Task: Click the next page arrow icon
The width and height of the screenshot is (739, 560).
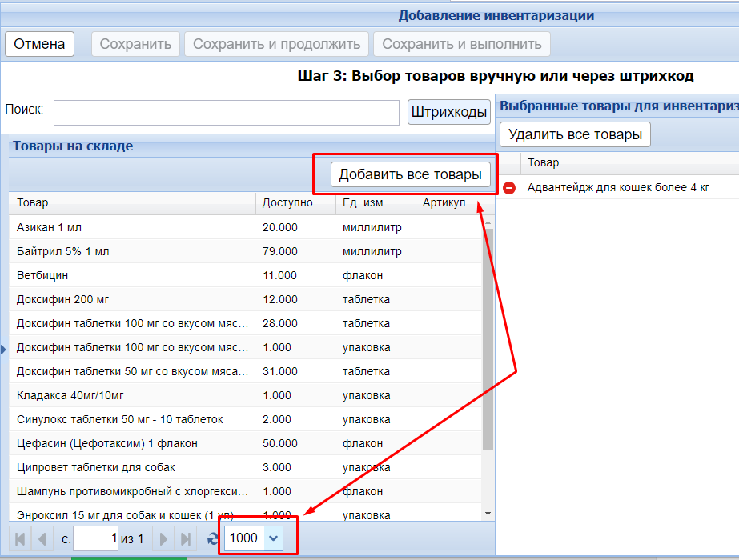Action: pos(164,538)
